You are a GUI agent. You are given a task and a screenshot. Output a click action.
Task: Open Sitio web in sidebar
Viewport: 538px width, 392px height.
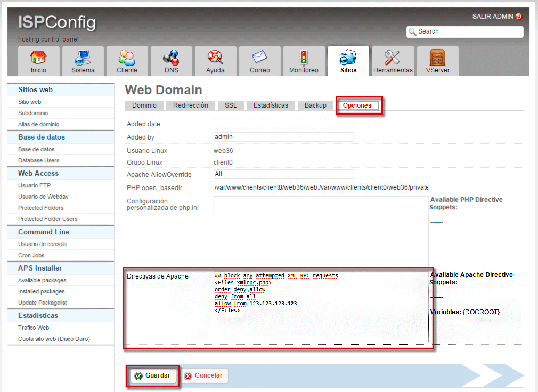pyautogui.click(x=29, y=102)
